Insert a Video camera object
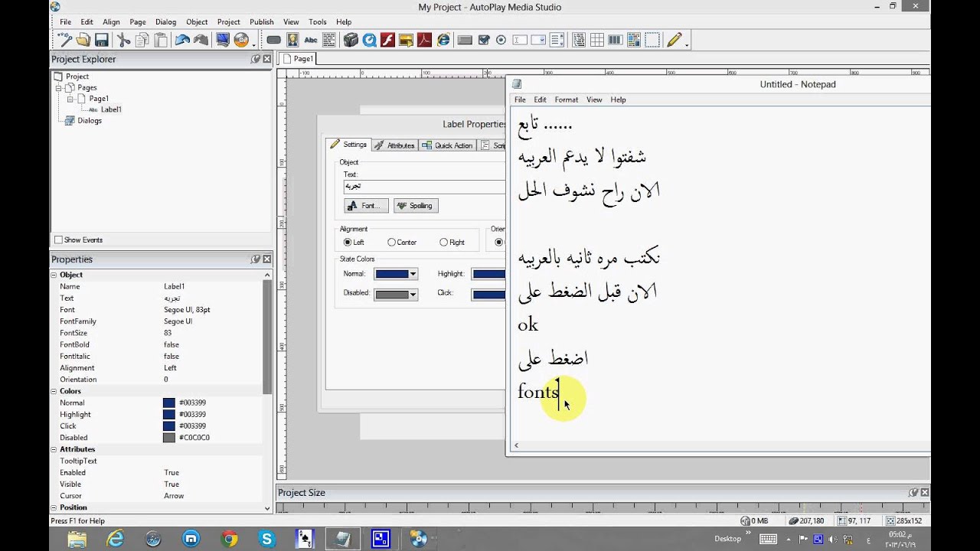The height and width of the screenshot is (551, 980). click(x=351, y=40)
